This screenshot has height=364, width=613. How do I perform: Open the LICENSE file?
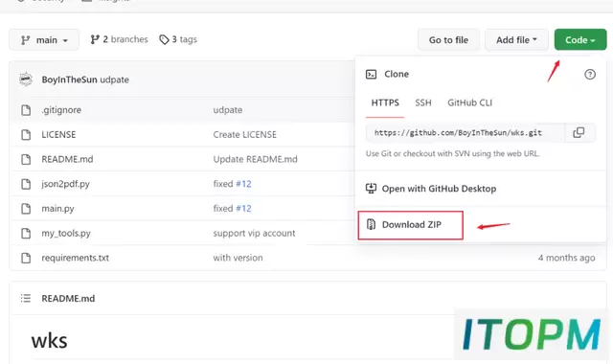[x=58, y=134]
